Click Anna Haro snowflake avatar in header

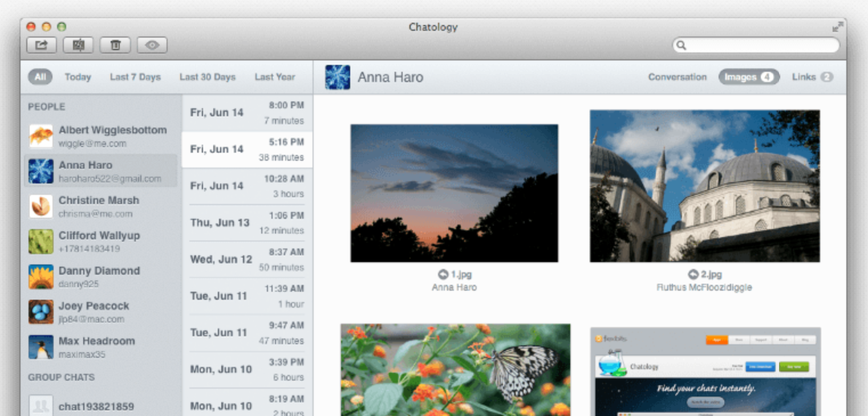click(x=338, y=77)
